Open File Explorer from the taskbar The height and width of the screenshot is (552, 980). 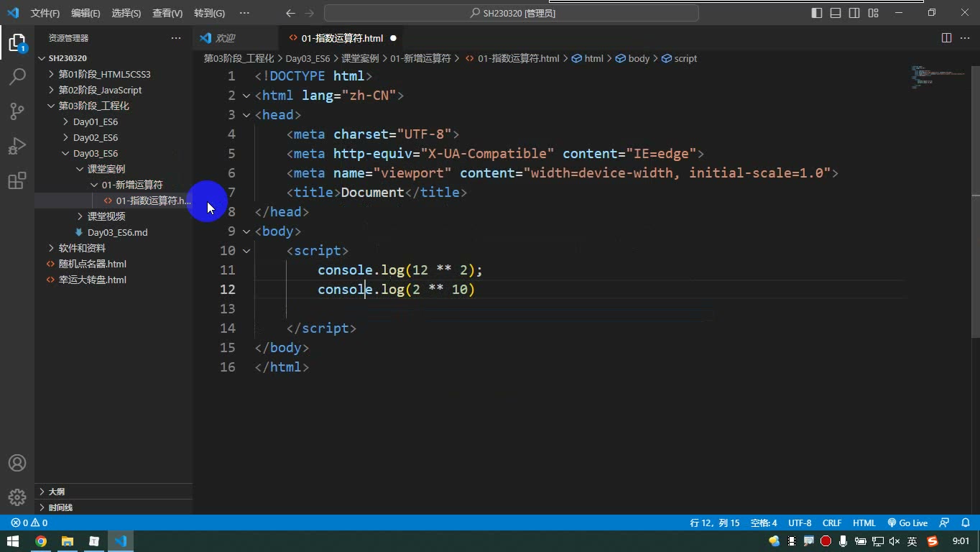[67, 541]
